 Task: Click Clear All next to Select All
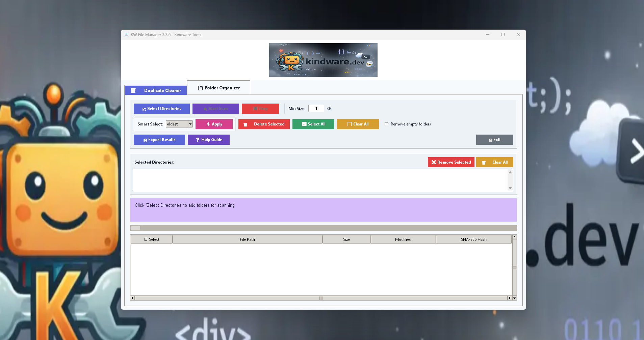tap(358, 124)
